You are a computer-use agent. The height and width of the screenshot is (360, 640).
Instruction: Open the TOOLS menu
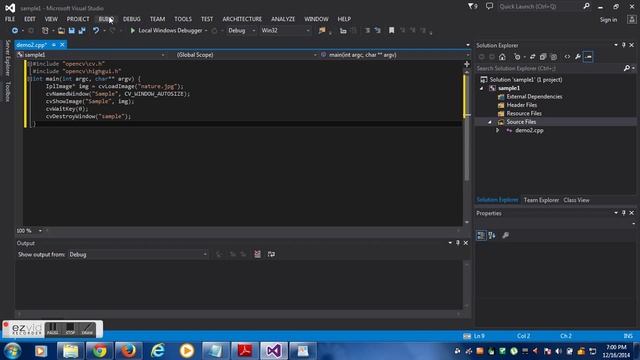coord(183,19)
